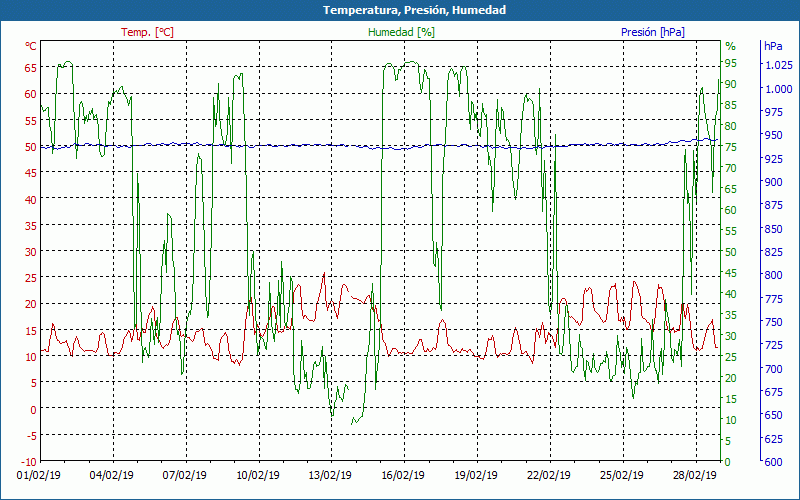The height and width of the screenshot is (500, 800).
Task: Click the 725 value on pressure axis
Action: click(x=773, y=345)
